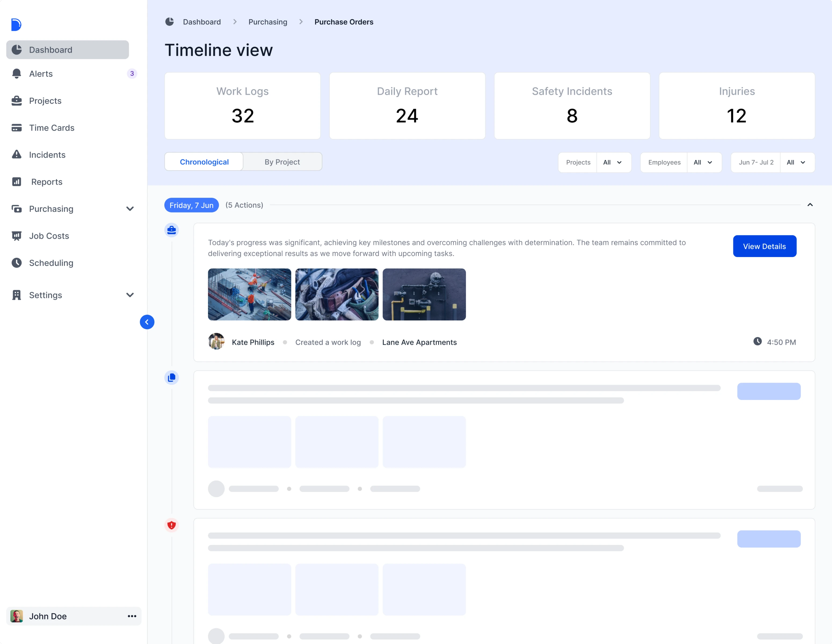The image size is (832, 644).
Task: Click the Incidents warning icon
Action: pos(17,155)
